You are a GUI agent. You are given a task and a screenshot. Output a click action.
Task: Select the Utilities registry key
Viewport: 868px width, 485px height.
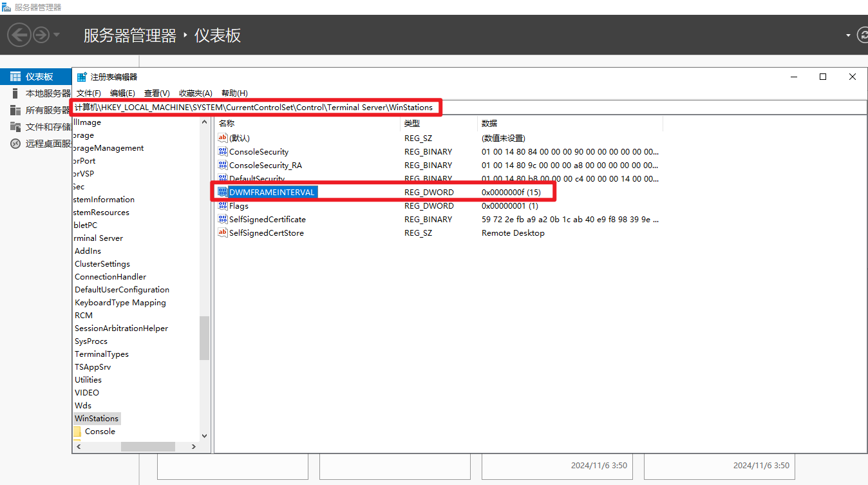click(88, 380)
